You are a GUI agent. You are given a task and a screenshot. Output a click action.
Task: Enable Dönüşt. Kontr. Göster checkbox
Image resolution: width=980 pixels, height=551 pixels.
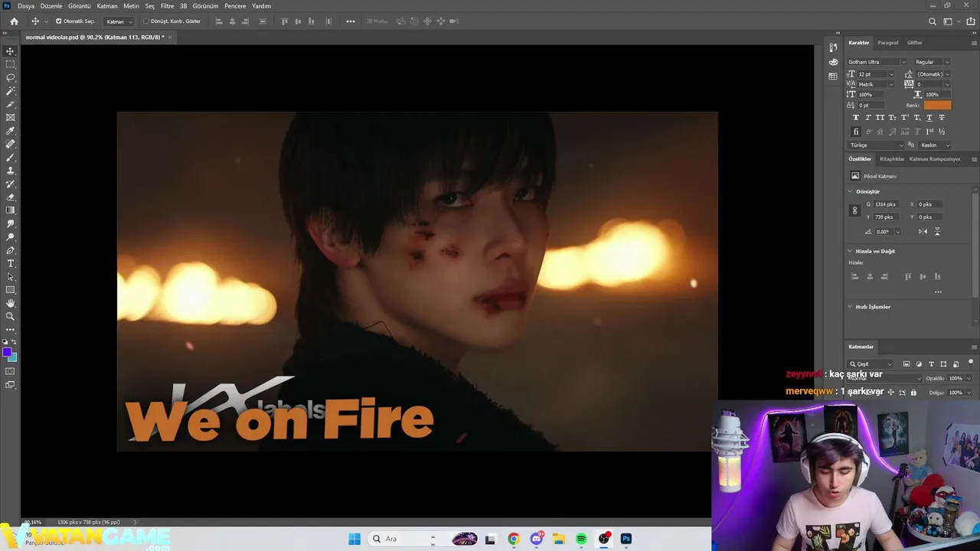coord(146,21)
